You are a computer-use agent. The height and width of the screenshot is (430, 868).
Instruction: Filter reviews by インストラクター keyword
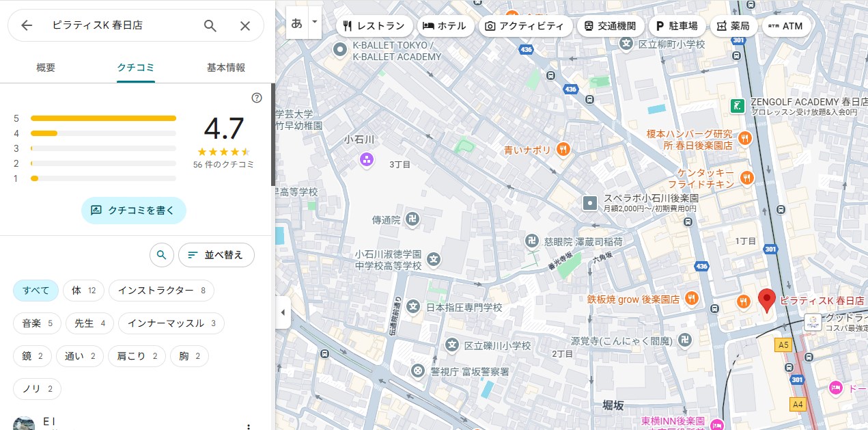coord(161,291)
